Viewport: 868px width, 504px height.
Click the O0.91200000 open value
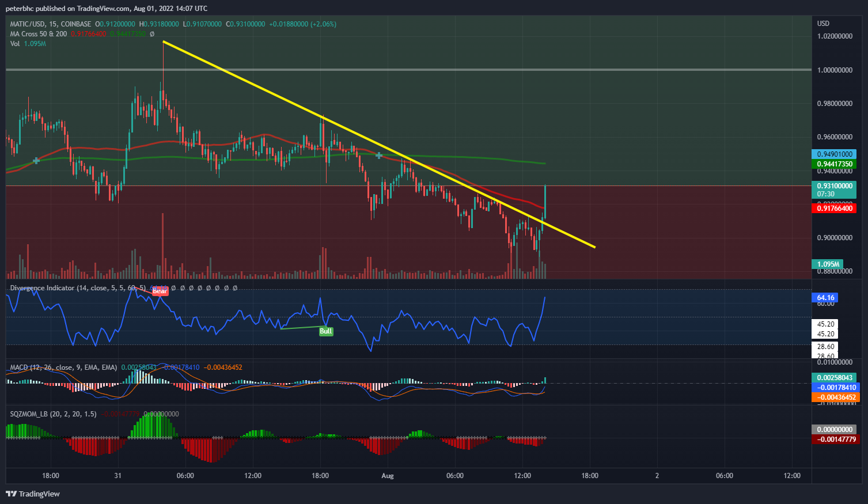(116, 24)
